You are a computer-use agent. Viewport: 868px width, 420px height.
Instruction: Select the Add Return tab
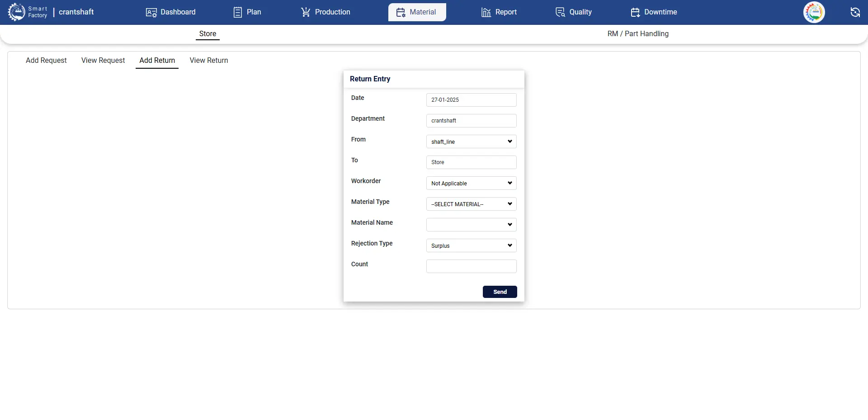tap(157, 61)
